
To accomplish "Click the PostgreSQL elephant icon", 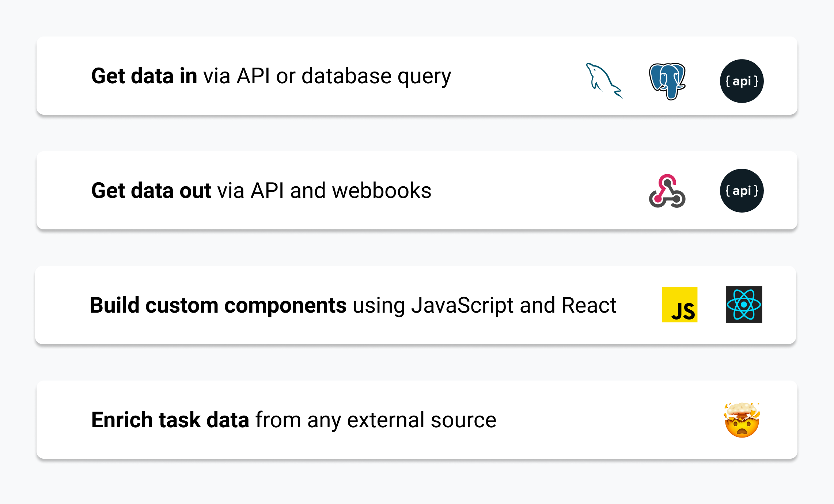I will click(x=667, y=81).
